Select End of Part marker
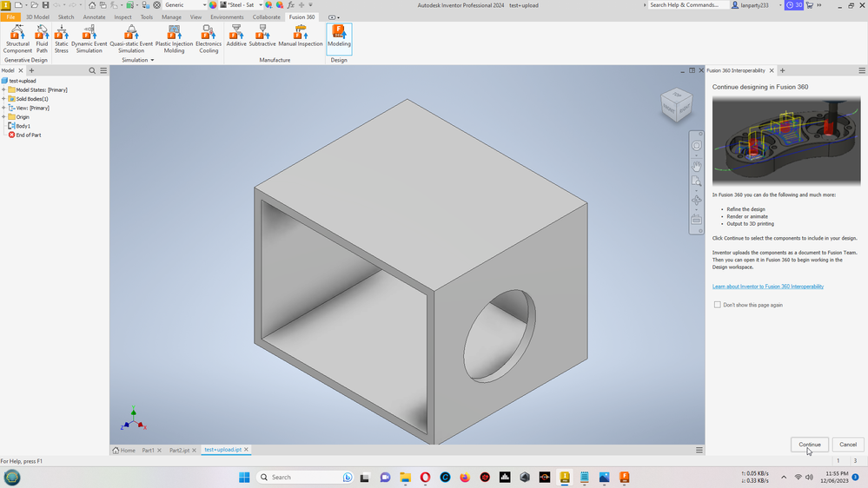Viewport: 868px width, 488px height. [24, 135]
